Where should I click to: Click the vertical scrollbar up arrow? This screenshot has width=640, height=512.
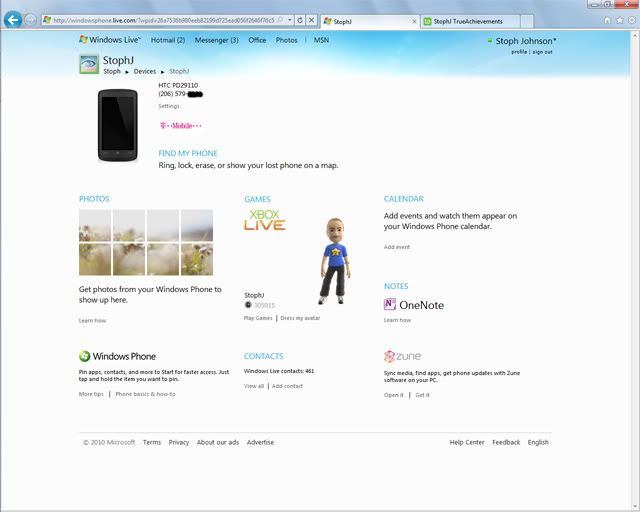pos(635,36)
